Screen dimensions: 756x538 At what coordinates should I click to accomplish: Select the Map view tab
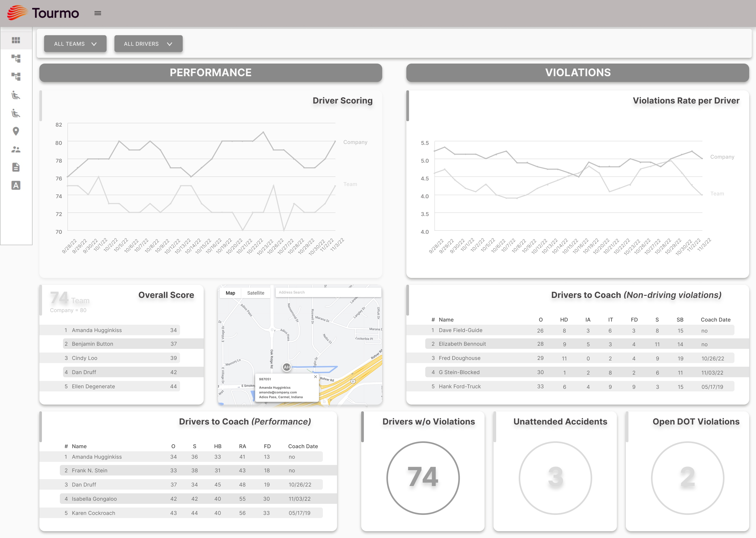coord(230,293)
